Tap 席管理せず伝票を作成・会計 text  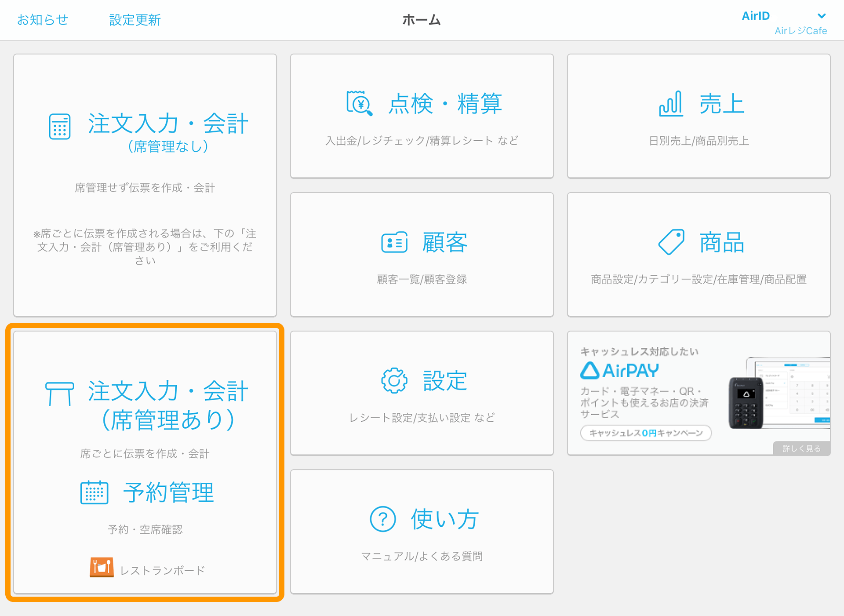coord(145,188)
